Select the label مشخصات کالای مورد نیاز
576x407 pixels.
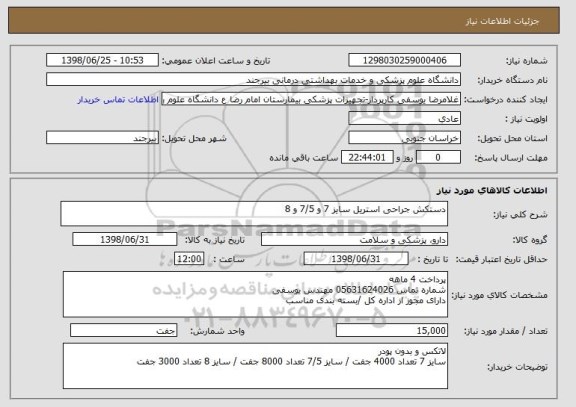[x=499, y=295]
